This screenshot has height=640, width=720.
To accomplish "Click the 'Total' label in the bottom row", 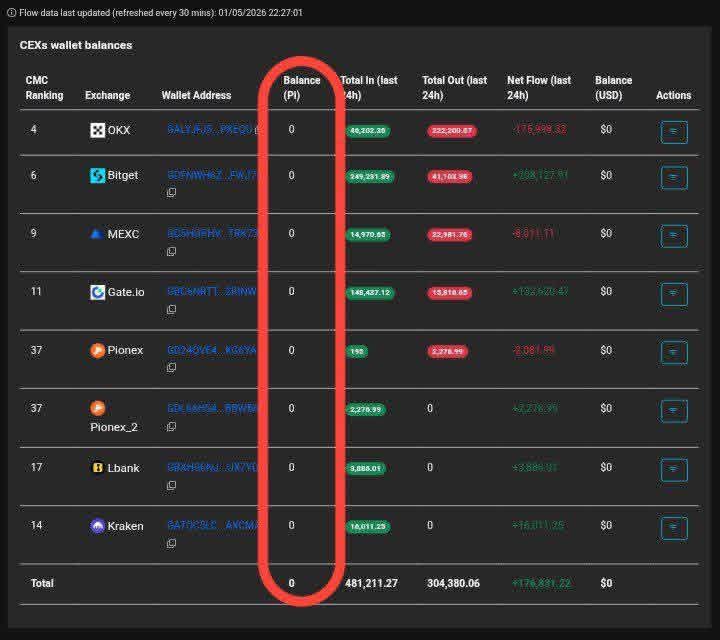I will click(x=42, y=583).
